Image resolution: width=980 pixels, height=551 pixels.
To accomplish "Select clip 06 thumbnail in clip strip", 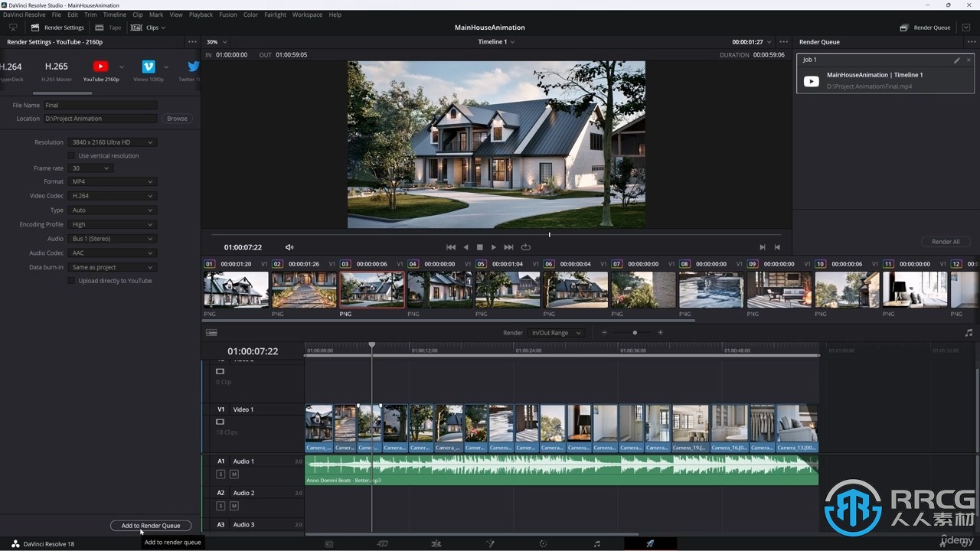I will 576,290.
